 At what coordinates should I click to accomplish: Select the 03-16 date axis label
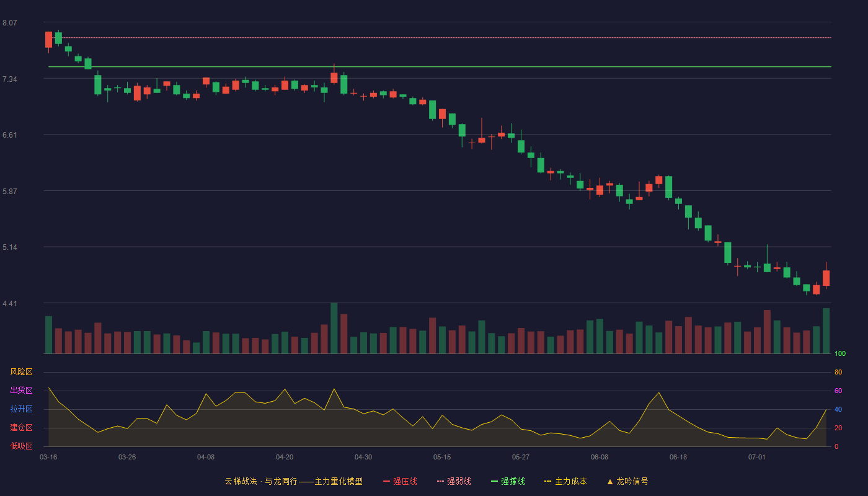pos(48,457)
